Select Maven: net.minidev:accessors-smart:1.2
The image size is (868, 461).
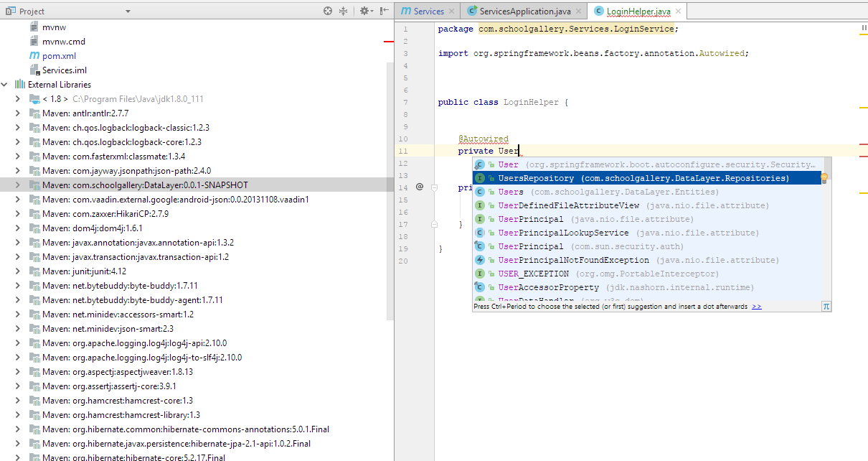(x=118, y=315)
